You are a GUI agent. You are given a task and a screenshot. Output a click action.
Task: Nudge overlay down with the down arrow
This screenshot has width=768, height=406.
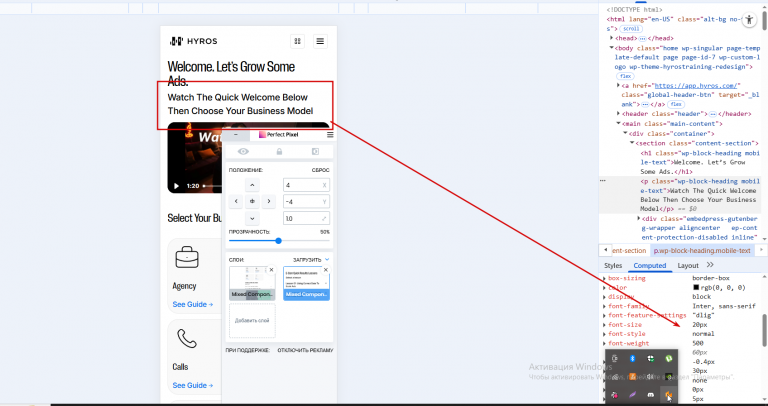click(x=252, y=218)
